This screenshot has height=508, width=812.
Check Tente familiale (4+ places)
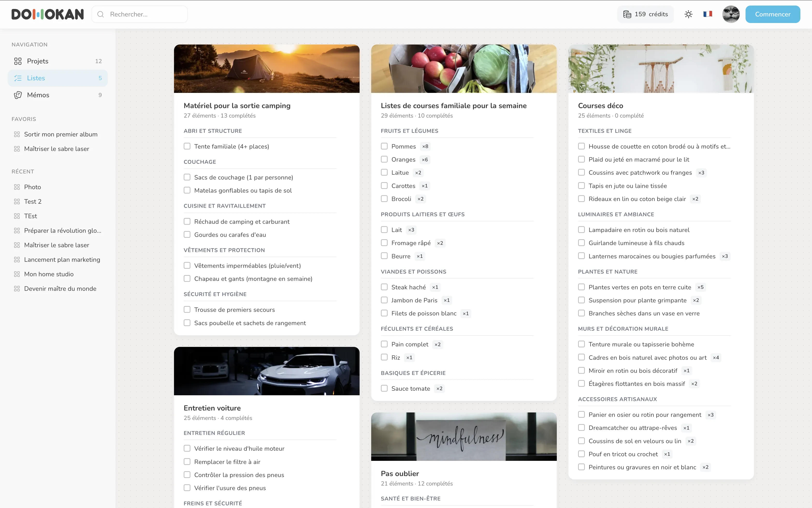(187, 146)
